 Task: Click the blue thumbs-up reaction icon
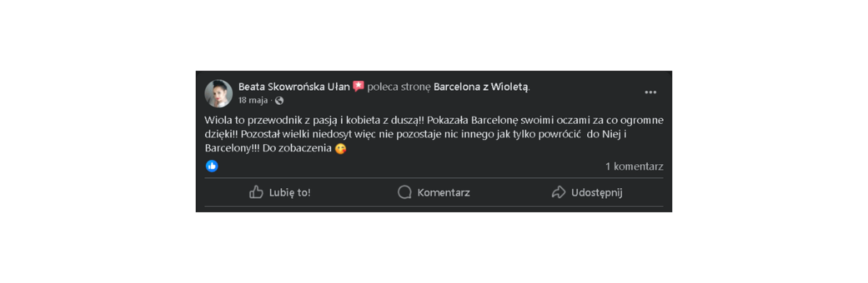(x=212, y=166)
